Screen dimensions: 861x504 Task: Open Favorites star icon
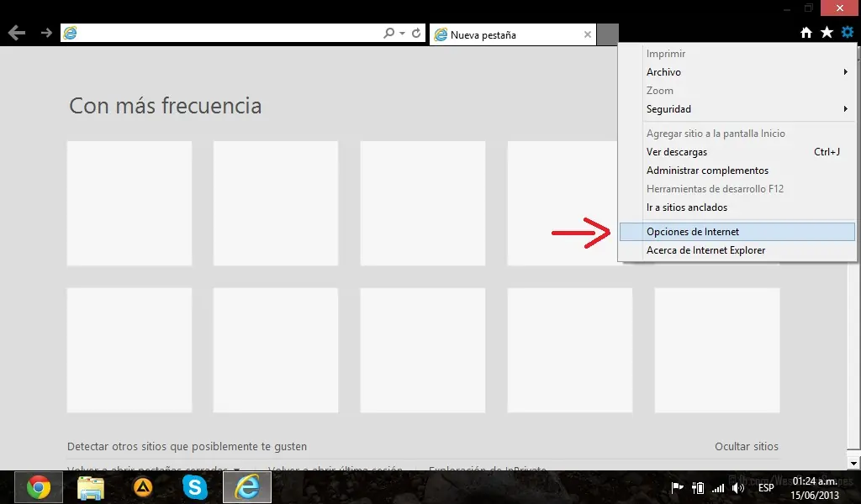827,33
